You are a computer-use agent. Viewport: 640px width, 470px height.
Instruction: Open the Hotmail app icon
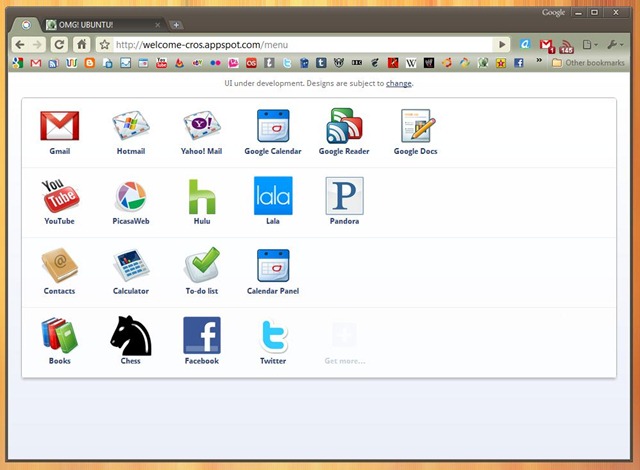tap(131, 125)
